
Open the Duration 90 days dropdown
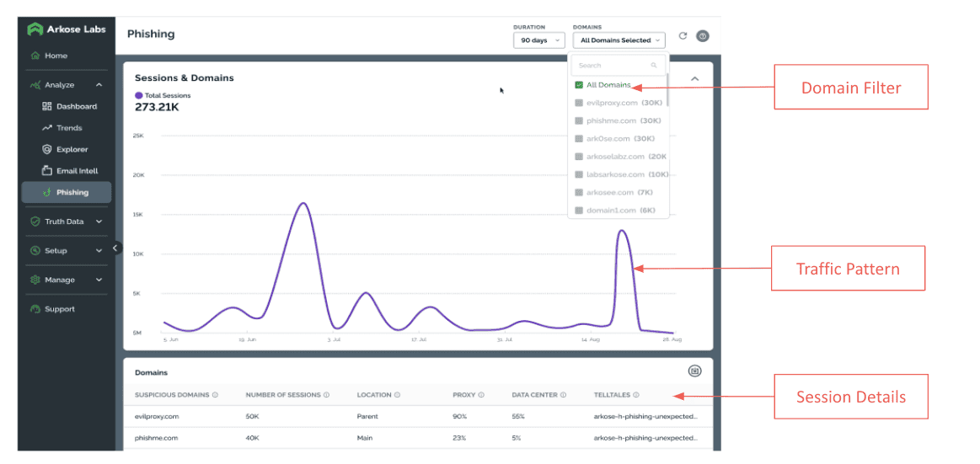(x=538, y=40)
